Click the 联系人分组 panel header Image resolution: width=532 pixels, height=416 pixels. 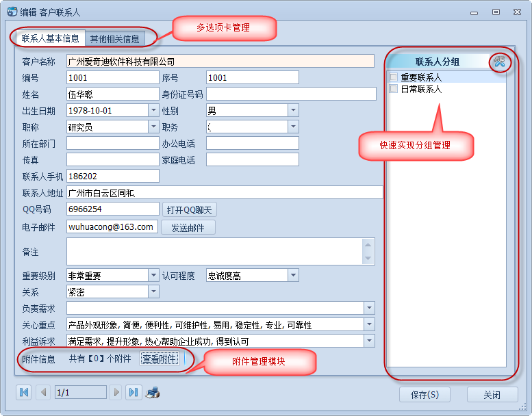coord(438,62)
